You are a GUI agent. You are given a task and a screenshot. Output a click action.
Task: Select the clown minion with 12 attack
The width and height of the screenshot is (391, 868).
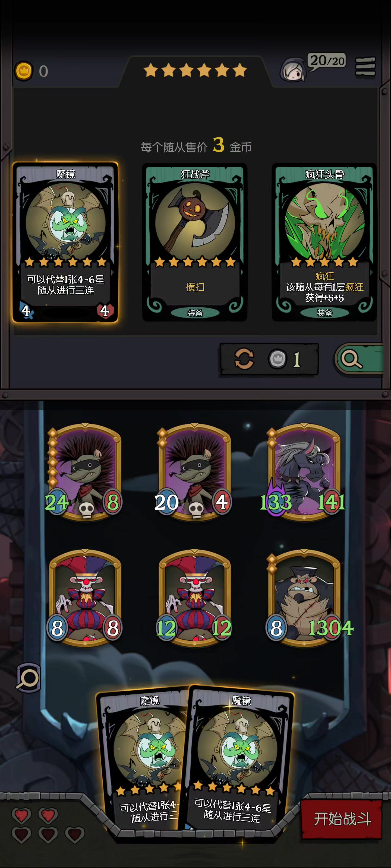point(195,598)
